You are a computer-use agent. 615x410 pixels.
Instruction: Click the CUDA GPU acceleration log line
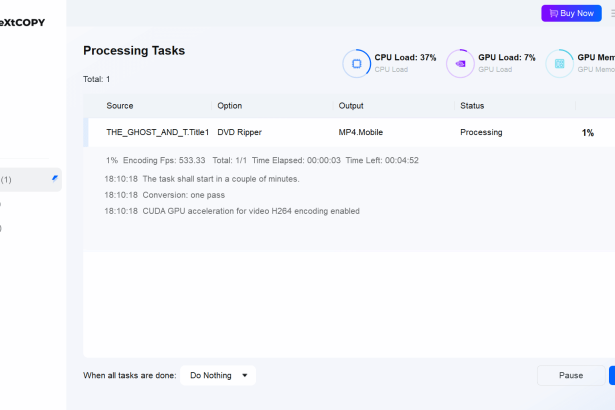(x=231, y=211)
